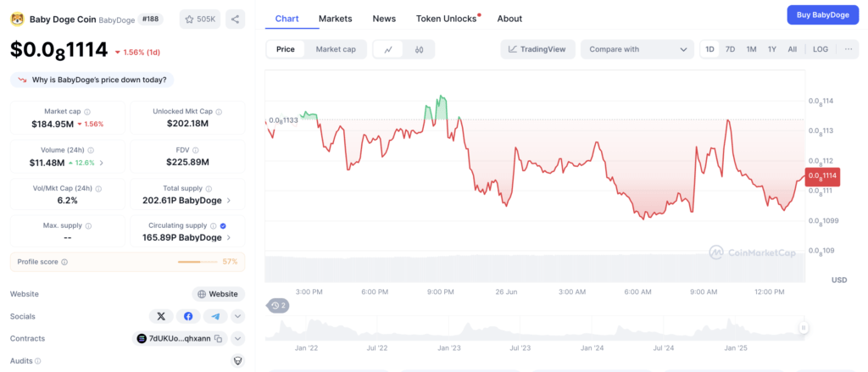Click the Buy BabyDoge button
The image size is (868, 372).
822,15
